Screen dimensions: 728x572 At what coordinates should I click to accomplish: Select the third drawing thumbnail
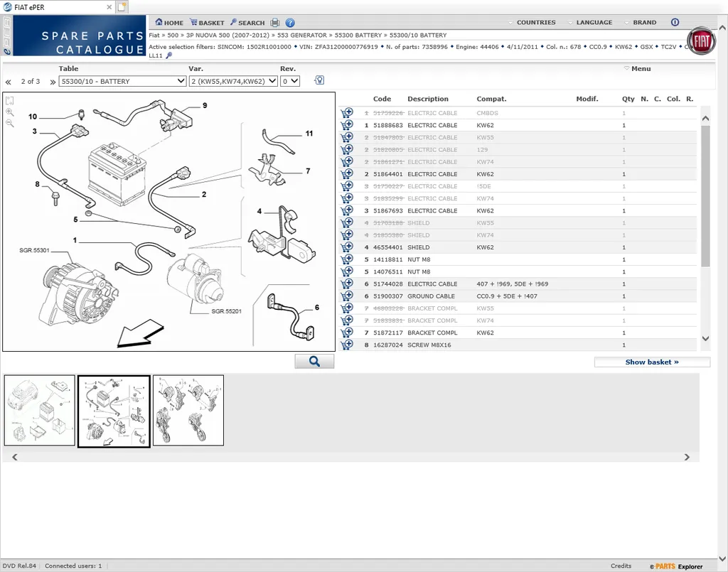point(188,411)
